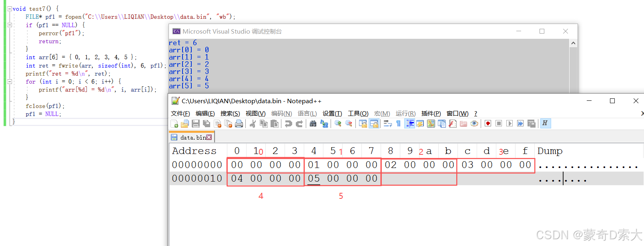Click the Paste clipboard icon

(274, 124)
